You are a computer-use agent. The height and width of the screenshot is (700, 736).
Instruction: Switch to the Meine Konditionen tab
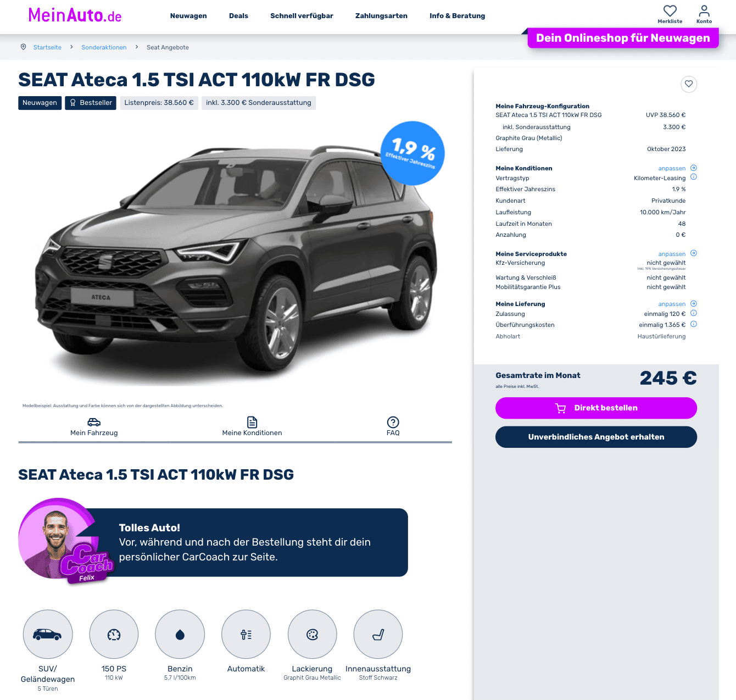coord(252,427)
